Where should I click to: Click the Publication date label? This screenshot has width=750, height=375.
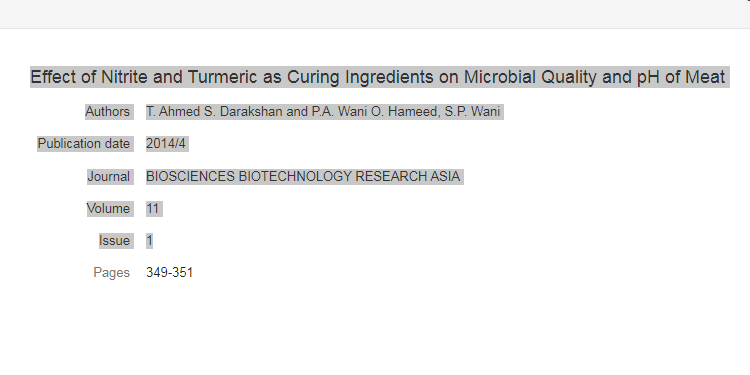[x=84, y=143]
